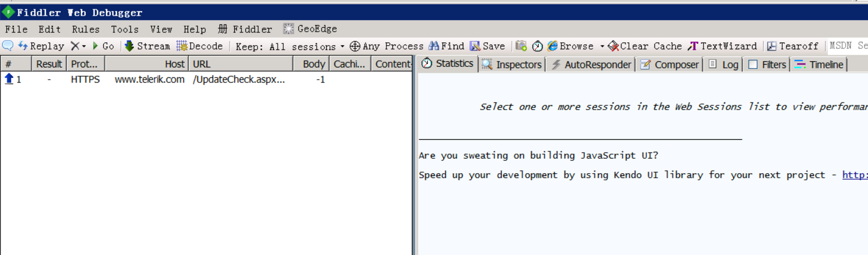Open the Rules menu
Viewport: 868px width, 255px height.
coord(85,30)
